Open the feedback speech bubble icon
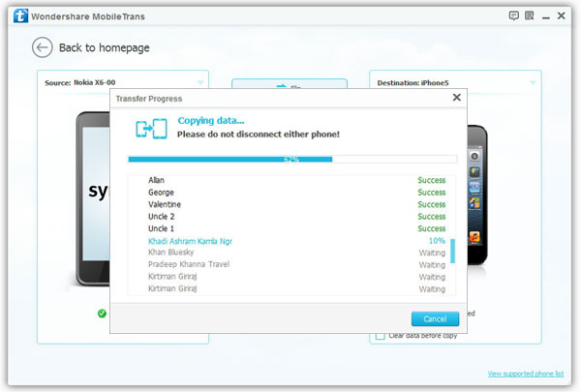 click(x=513, y=15)
